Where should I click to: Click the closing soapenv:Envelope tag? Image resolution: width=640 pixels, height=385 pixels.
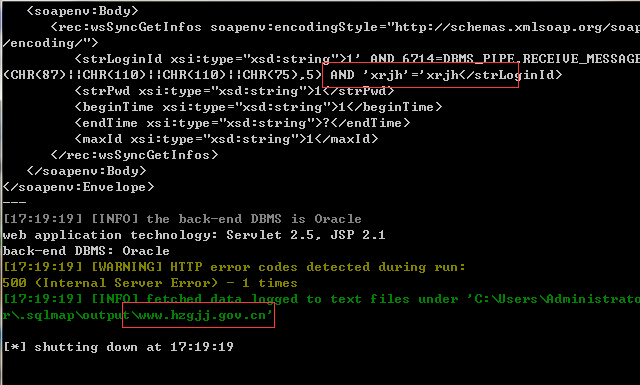pyautogui.click(x=78, y=187)
